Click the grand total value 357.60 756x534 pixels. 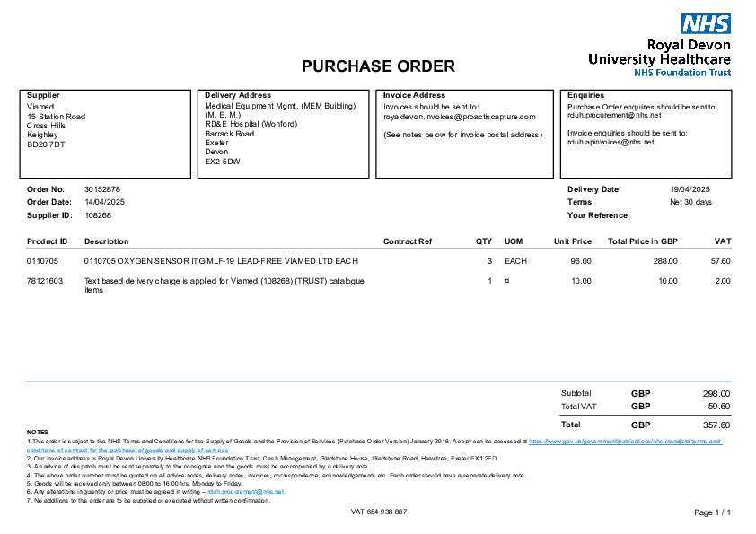(x=716, y=425)
